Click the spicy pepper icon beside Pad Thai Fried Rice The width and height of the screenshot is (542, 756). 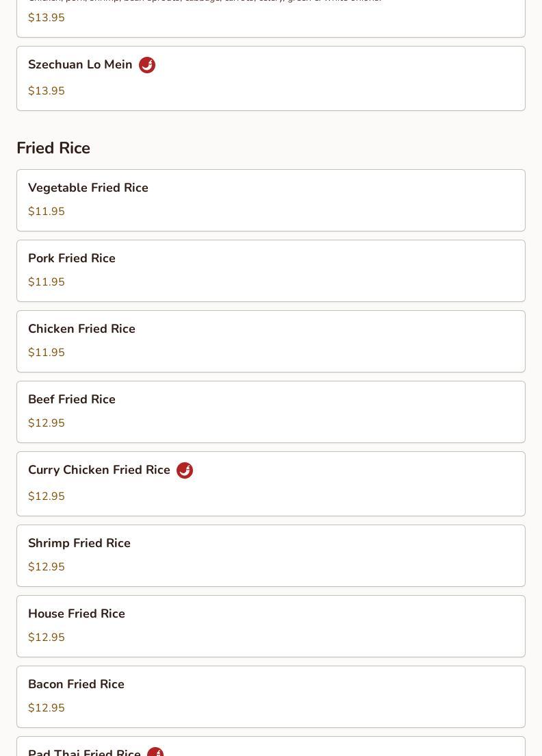(155, 752)
